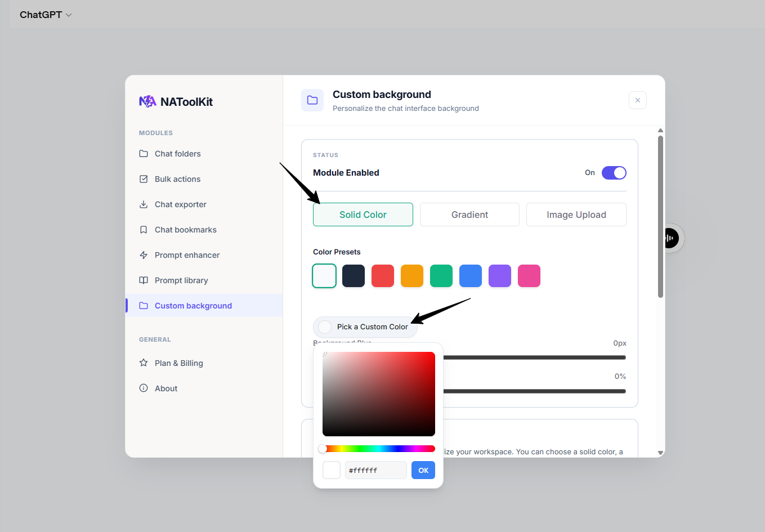Switch to the Gradient tab
Image resolution: width=765 pixels, height=532 pixels.
469,214
